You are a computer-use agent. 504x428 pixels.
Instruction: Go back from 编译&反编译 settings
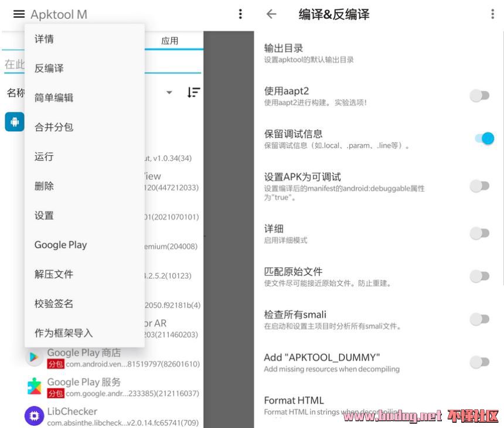click(x=271, y=14)
